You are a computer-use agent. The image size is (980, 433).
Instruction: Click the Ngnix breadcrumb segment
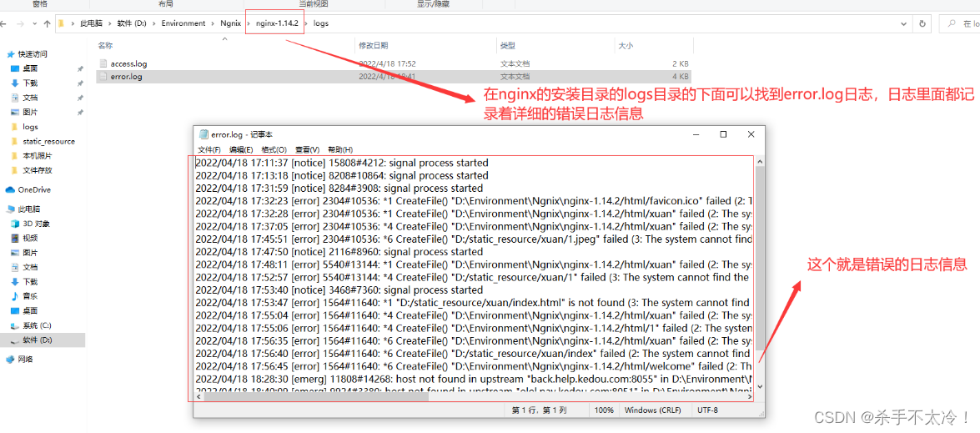(x=231, y=23)
